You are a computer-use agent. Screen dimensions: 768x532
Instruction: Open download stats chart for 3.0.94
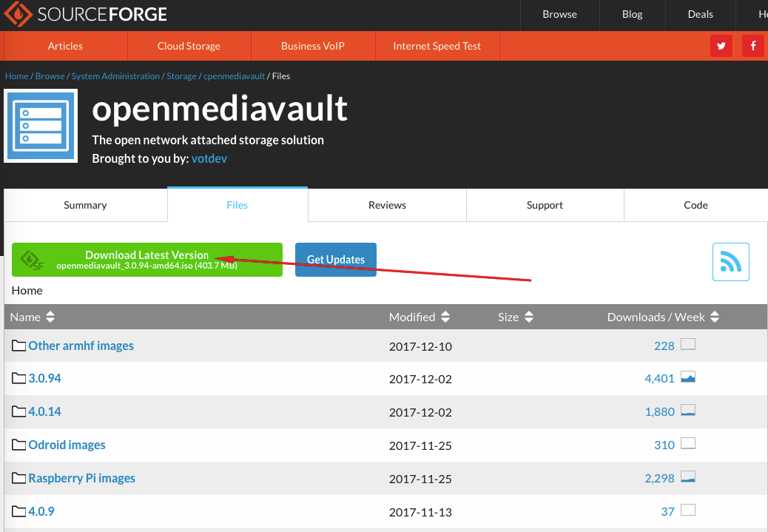688,377
